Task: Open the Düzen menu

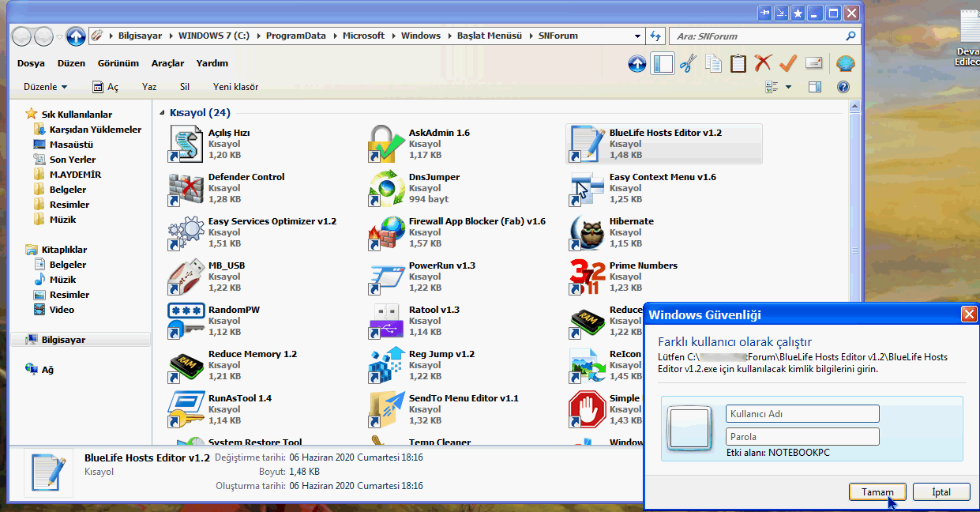Action: click(71, 63)
